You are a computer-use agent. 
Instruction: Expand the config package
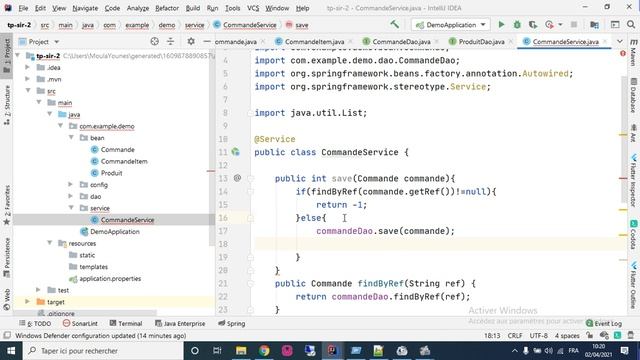71,184
